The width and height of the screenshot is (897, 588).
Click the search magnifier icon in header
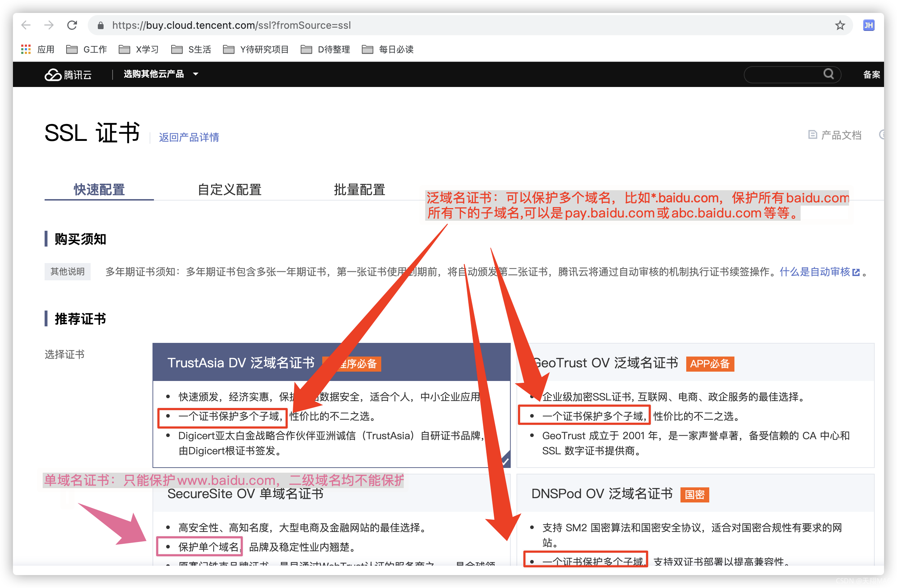point(828,74)
